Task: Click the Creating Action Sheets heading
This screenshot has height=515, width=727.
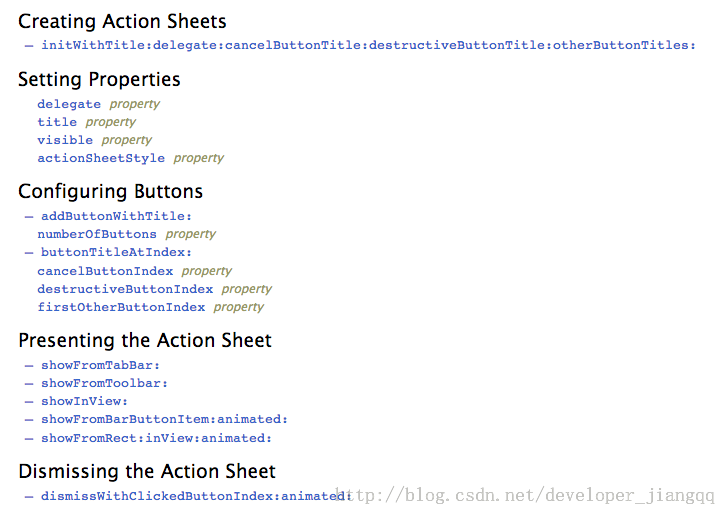Action: [122, 21]
